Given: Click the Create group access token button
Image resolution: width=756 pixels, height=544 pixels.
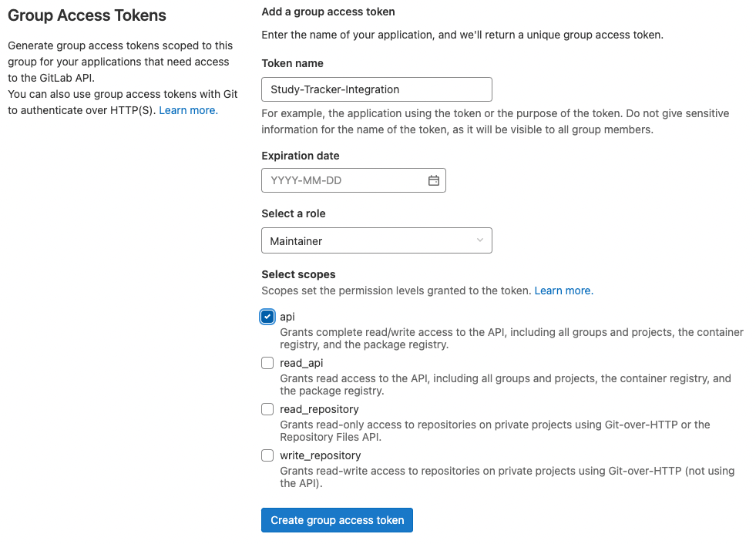Looking at the screenshot, I should (337, 520).
